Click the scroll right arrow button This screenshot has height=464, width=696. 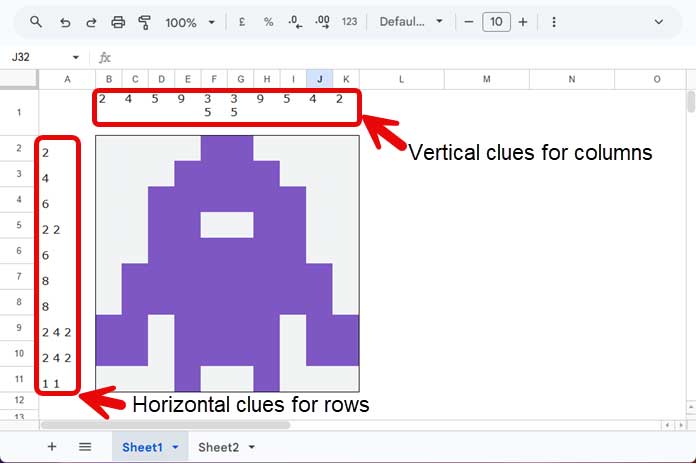point(680,425)
